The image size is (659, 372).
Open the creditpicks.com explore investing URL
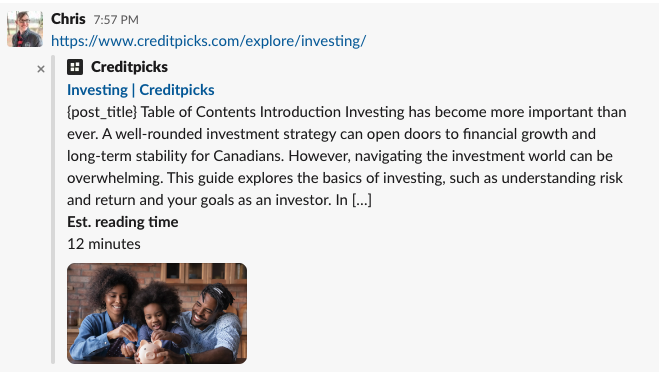tap(208, 41)
